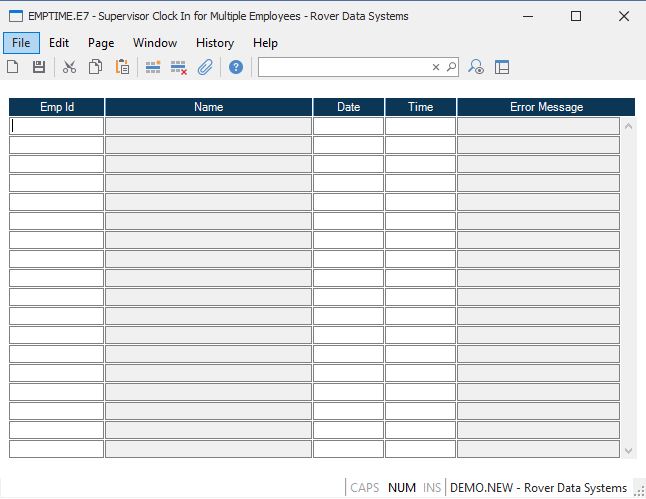
Task: Click the Paste clipboard icon
Action: click(122, 67)
